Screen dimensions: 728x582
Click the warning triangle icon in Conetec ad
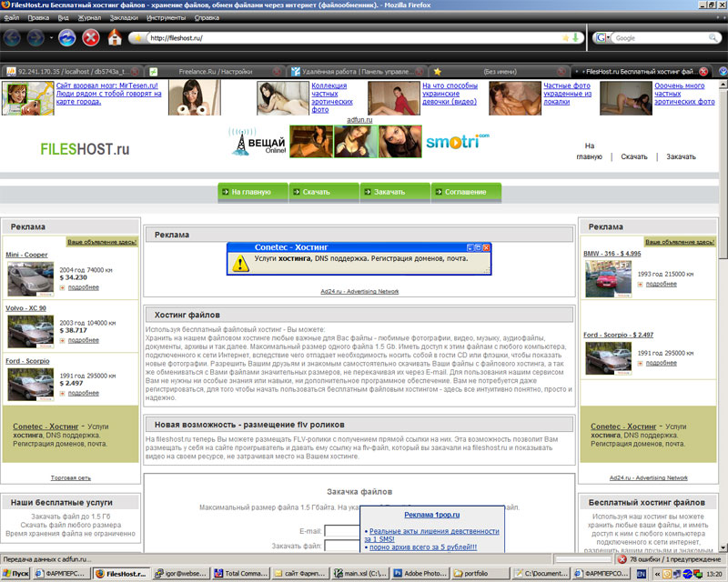240,263
